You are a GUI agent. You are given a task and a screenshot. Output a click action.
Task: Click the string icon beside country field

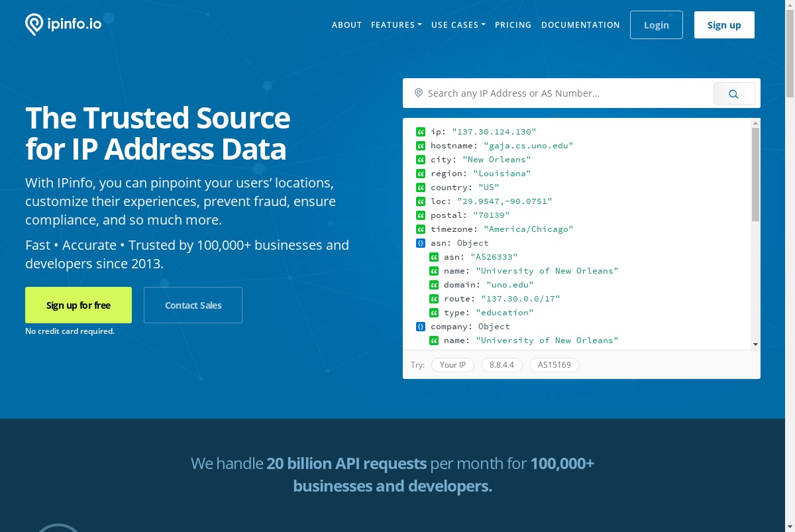pyautogui.click(x=421, y=187)
